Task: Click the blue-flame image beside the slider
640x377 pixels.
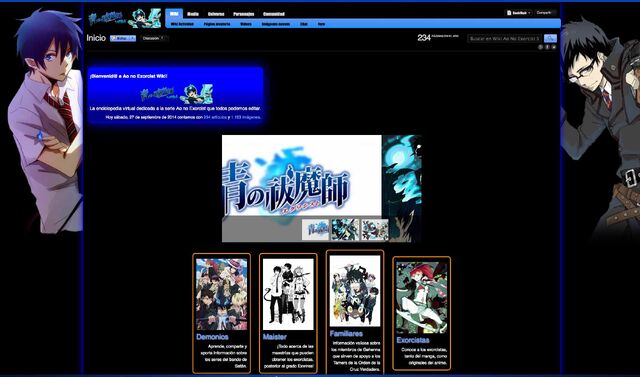Action: pyautogui.click(x=402, y=188)
